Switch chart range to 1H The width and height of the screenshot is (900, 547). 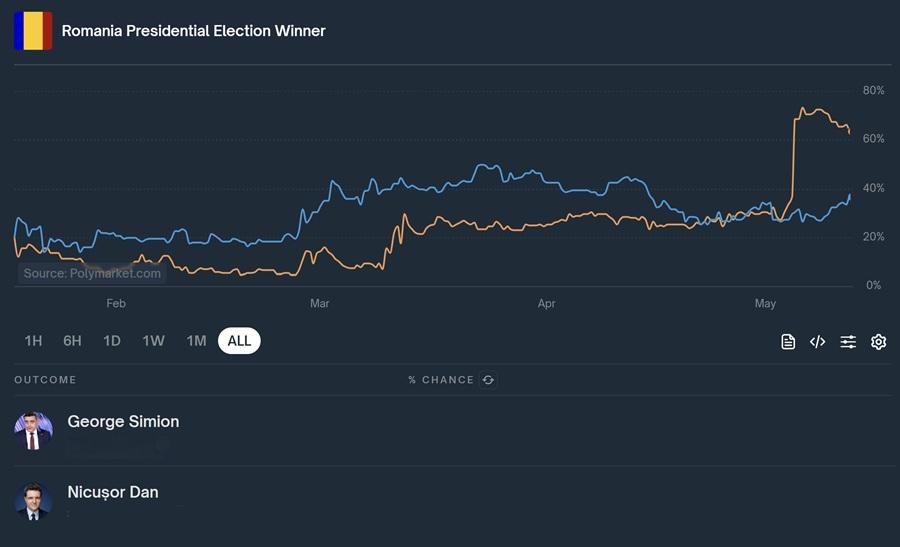33,341
